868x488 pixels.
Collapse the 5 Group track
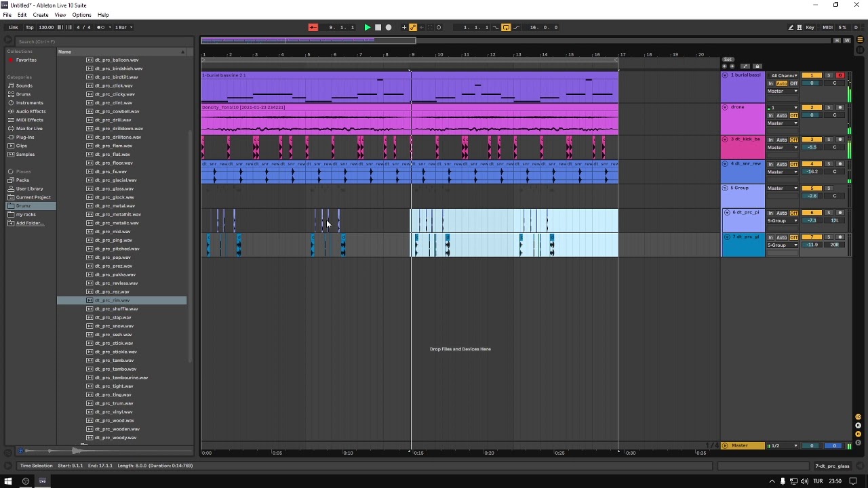tap(725, 188)
